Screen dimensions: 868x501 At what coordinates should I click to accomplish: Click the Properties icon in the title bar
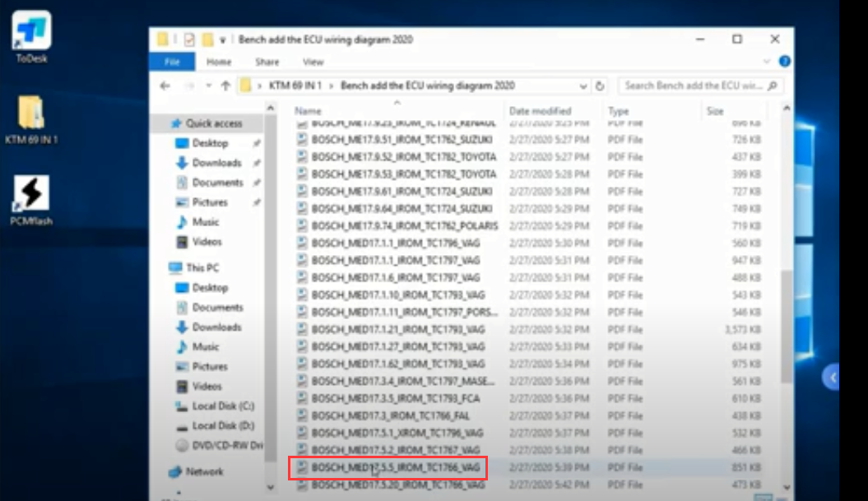click(x=189, y=39)
